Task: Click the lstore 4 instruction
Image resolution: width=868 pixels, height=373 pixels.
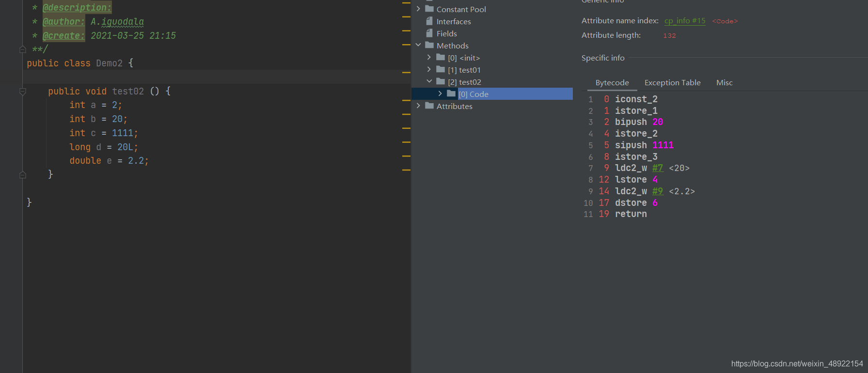Action: pyautogui.click(x=636, y=180)
